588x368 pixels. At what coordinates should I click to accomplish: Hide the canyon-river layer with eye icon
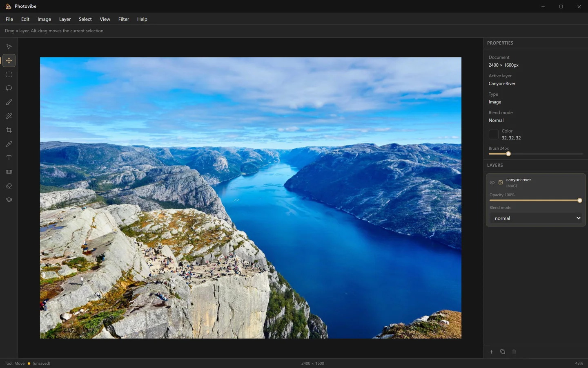tap(492, 182)
